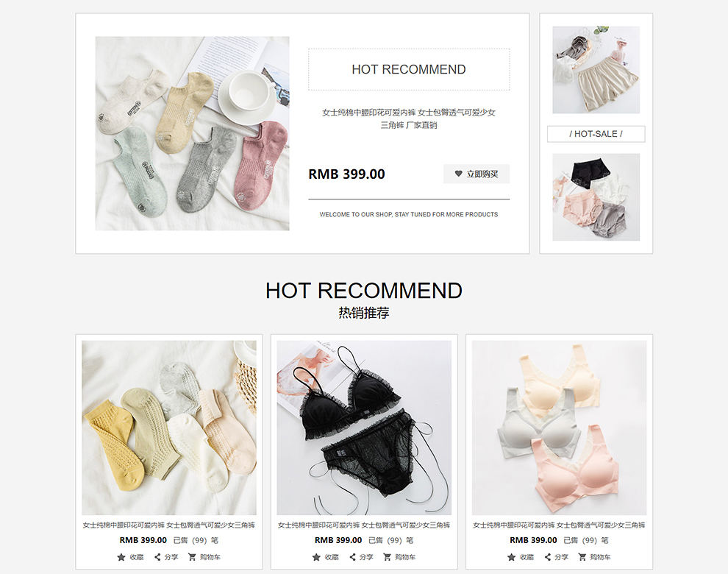Image resolution: width=728 pixels, height=574 pixels.
Task: Click cart icon under pastel bras product
Action: pyautogui.click(x=582, y=557)
